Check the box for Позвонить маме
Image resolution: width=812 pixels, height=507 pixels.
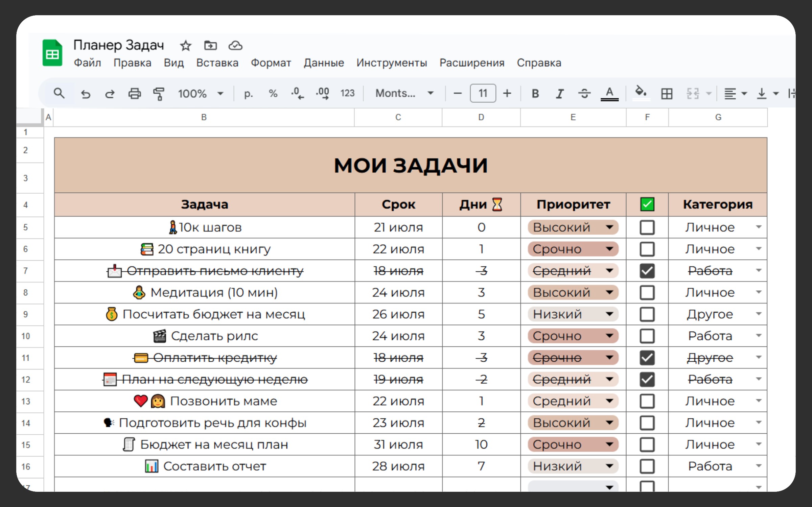[x=647, y=401]
